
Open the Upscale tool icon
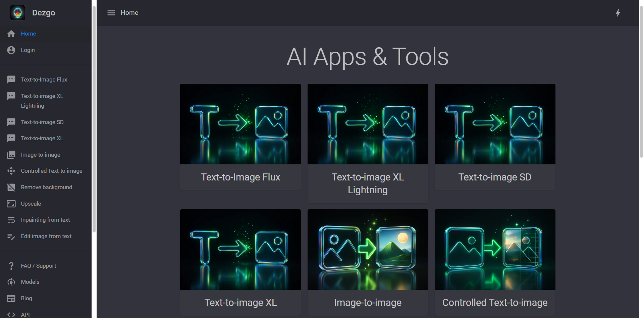[x=11, y=204]
